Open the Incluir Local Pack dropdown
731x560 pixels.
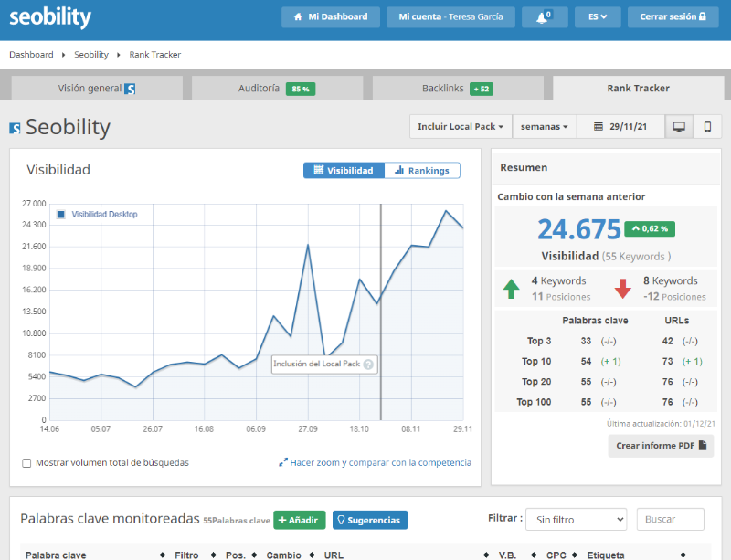click(x=461, y=126)
